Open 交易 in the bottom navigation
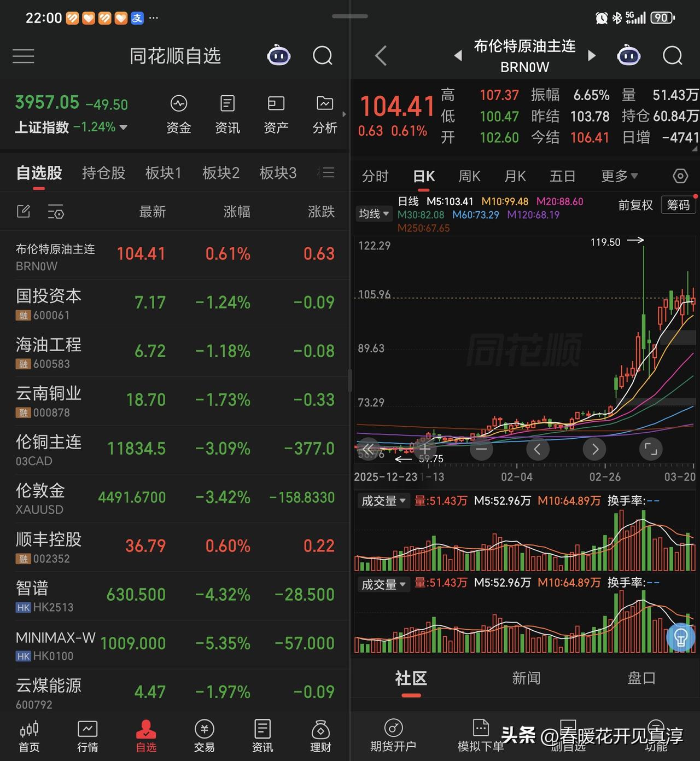The height and width of the screenshot is (761, 700). 204,736
